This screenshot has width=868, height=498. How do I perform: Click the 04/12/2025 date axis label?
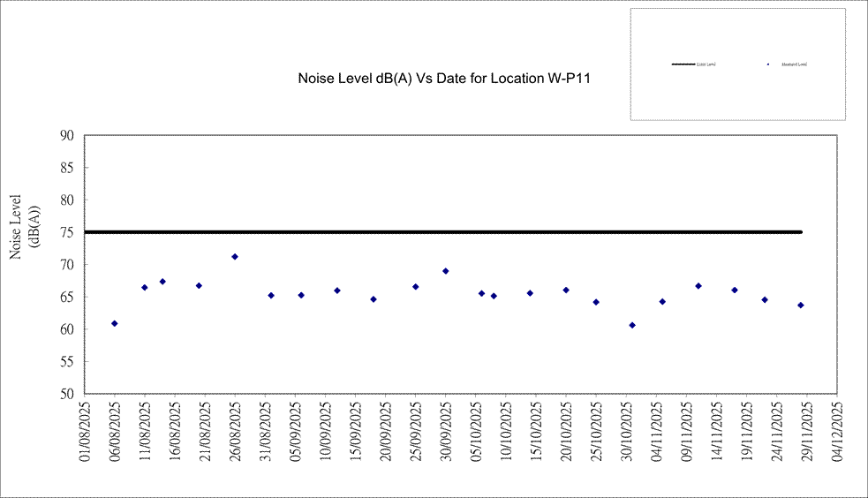[838, 433]
